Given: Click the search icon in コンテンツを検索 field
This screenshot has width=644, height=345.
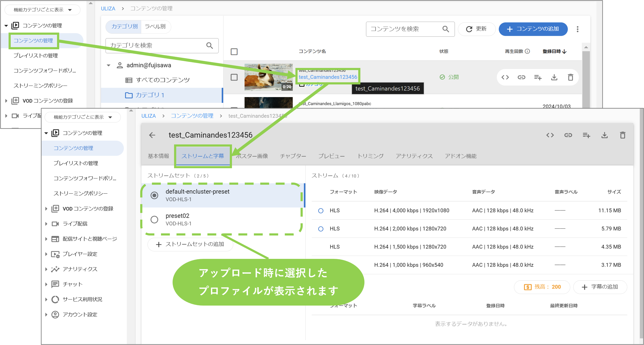Looking at the screenshot, I should click(x=446, y=29).
